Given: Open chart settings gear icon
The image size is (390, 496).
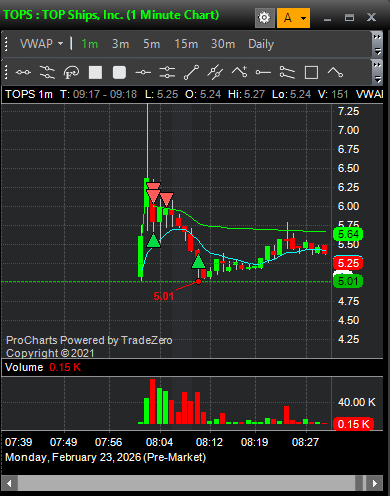Looking at the screenshot, I should pos(264,18).
